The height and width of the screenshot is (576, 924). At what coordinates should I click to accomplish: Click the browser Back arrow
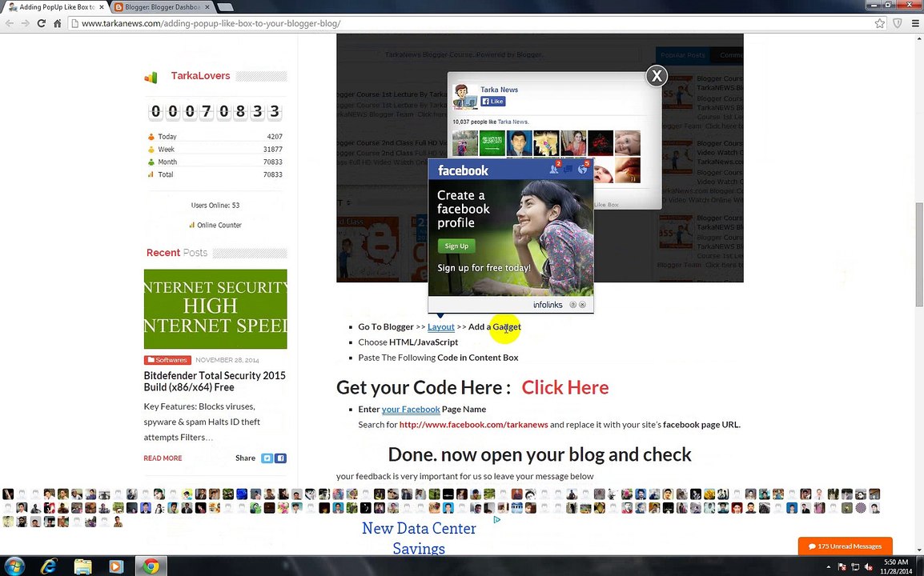point(10,23)
